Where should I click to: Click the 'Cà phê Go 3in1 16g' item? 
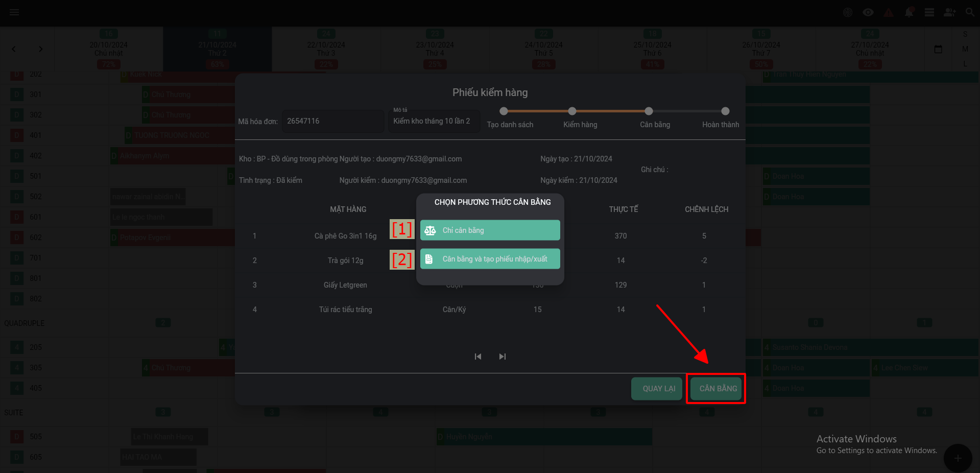point(346,236)
